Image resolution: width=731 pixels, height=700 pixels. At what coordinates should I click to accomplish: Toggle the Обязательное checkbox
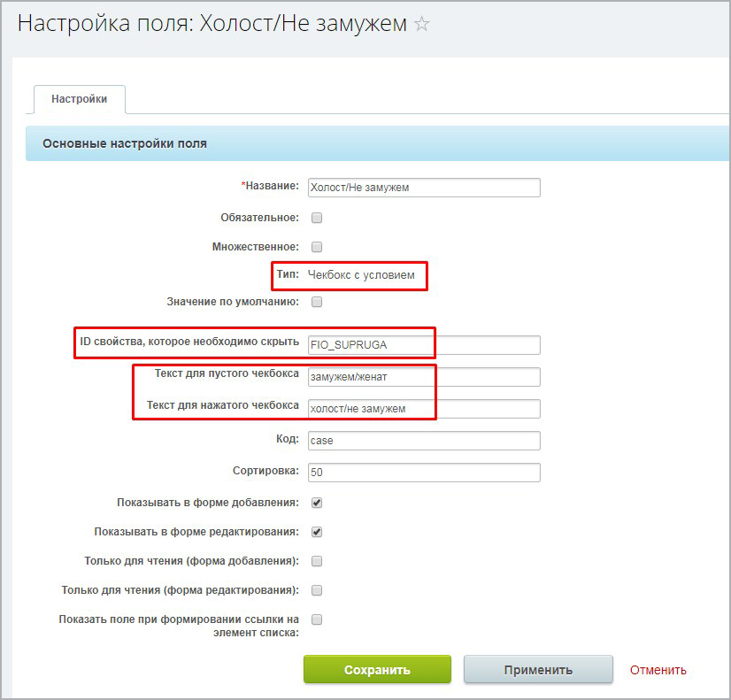click(317, 218)
